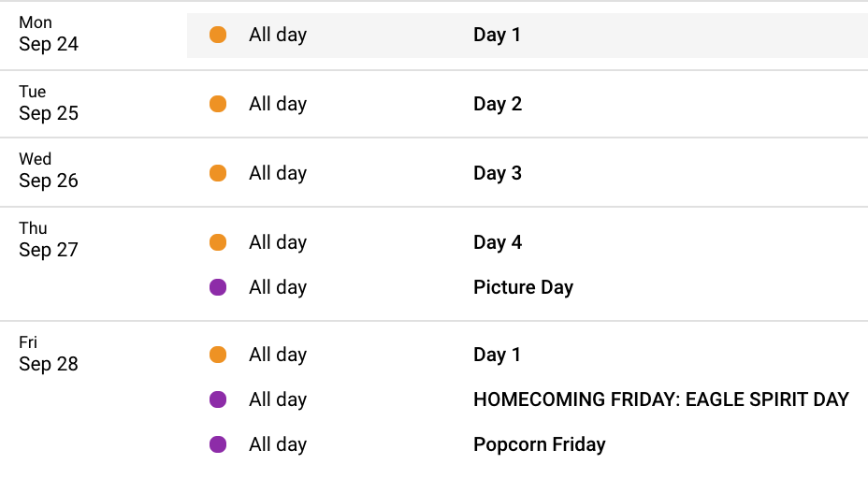The image size is (868, 479).
Task: Select the Thu Sep 27 date heading
Action: 49,239
